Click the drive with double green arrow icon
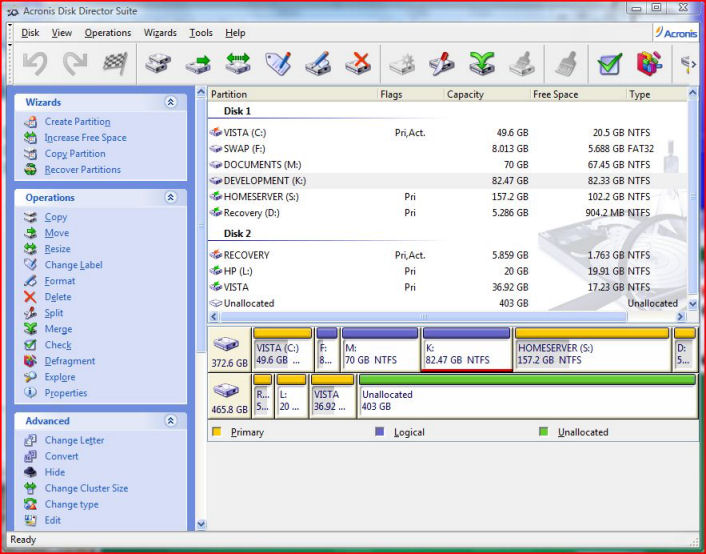This screenshot has width=706, height=554. click(237, 64)
